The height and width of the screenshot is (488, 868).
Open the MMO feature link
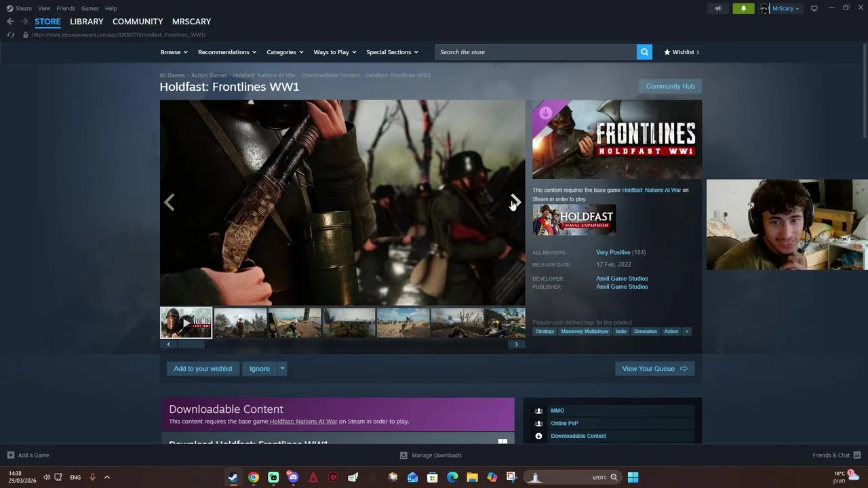point(557,411)
